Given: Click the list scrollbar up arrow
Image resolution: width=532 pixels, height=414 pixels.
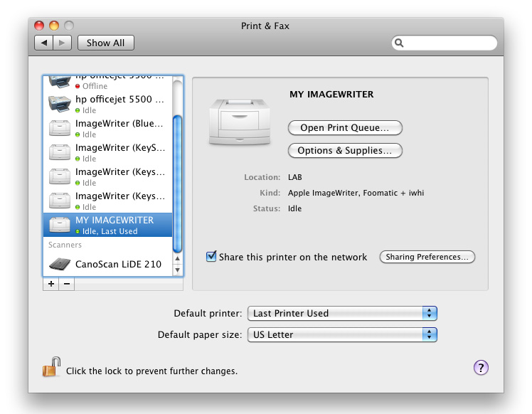Looking at the screenshot, I should (x=177, y=259).
